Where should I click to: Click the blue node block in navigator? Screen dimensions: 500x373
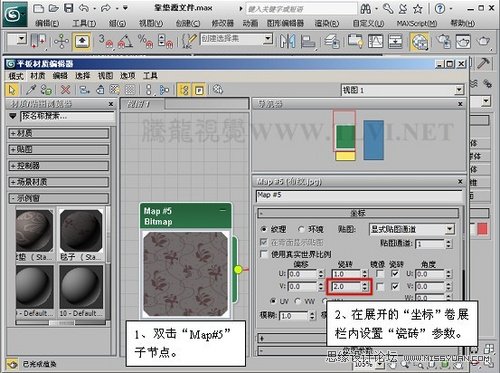pos(373,140)
